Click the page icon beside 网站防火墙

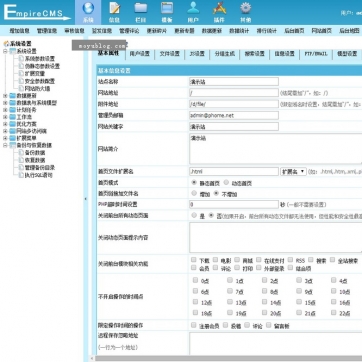pyautogui.click(x=21, y=88)
